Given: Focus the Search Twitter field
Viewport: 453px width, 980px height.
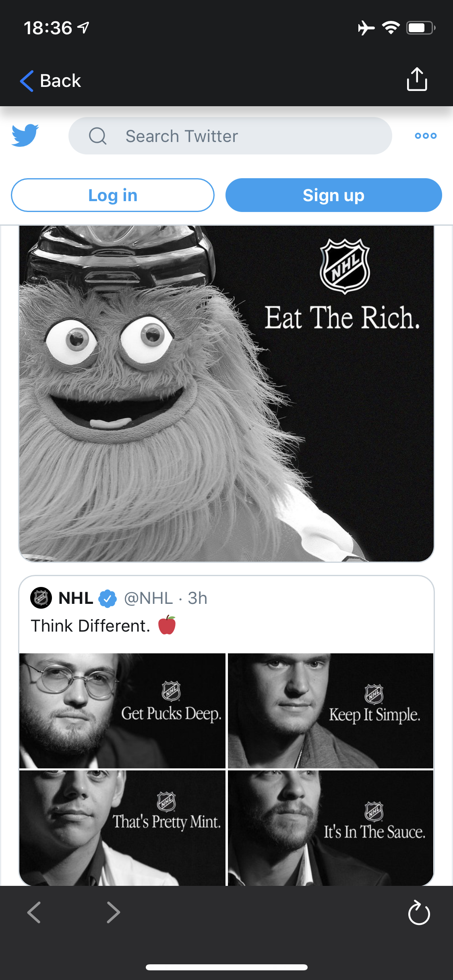Looking at the screenshot, I should click(x=230, y=136).
